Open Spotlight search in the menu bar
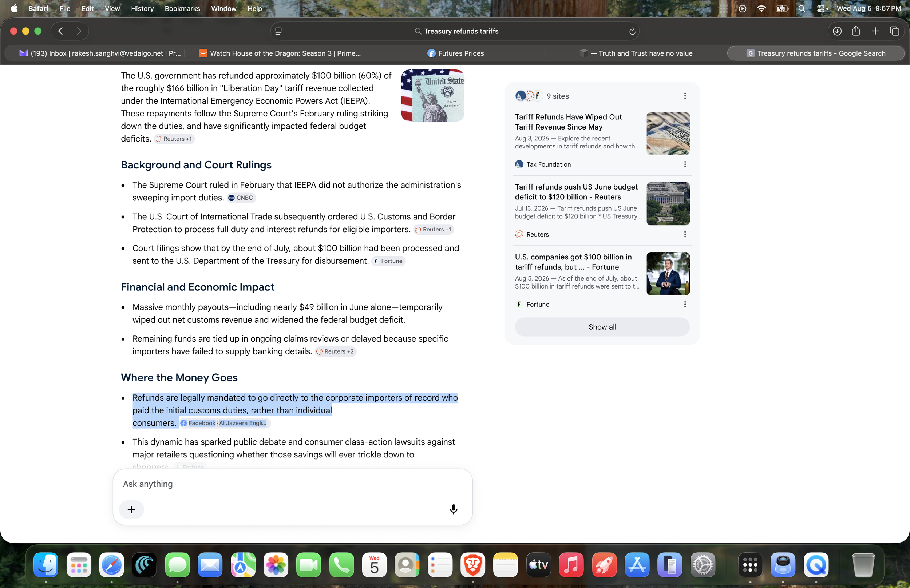 click(802, 8)
